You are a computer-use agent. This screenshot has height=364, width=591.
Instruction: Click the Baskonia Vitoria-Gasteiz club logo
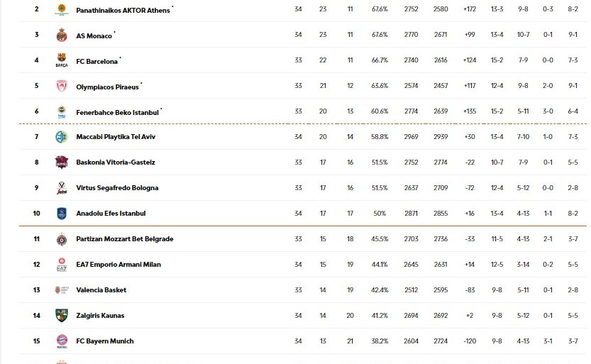(61, 162)
